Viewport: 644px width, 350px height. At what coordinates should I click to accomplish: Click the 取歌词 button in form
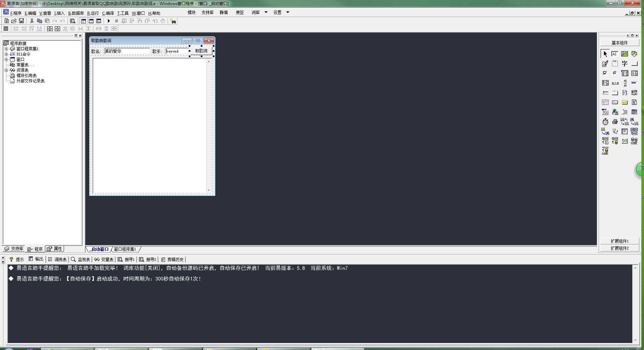201,51
